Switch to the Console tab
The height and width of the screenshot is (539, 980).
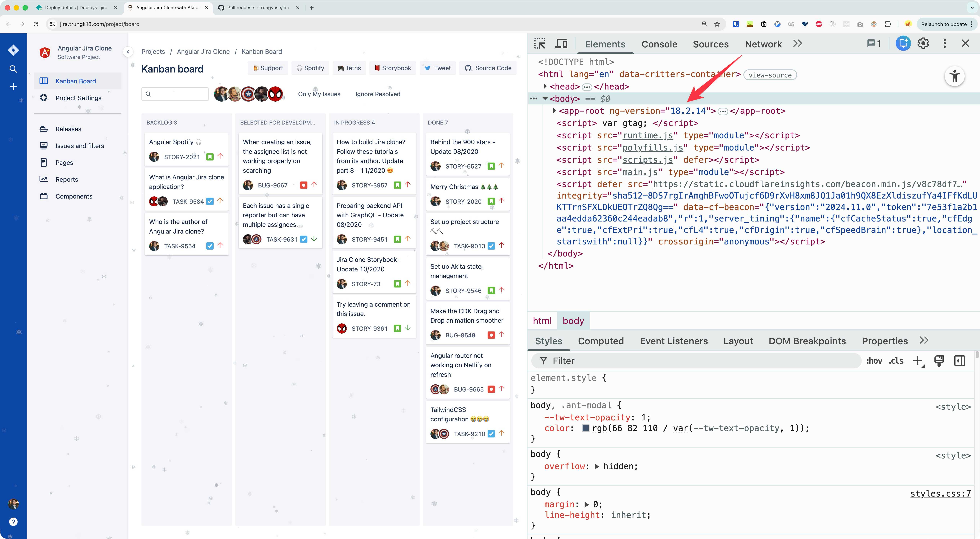659,44
